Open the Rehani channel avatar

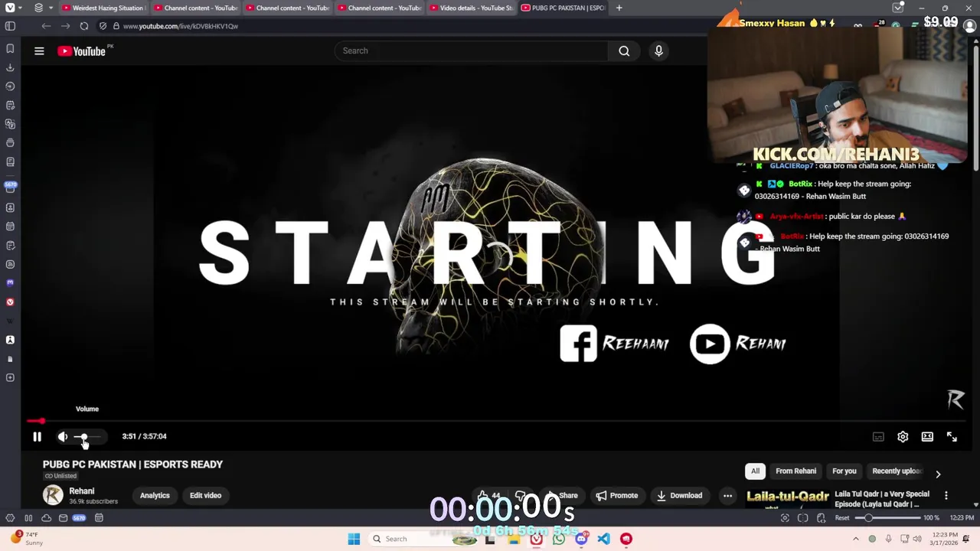click(53, 495)
